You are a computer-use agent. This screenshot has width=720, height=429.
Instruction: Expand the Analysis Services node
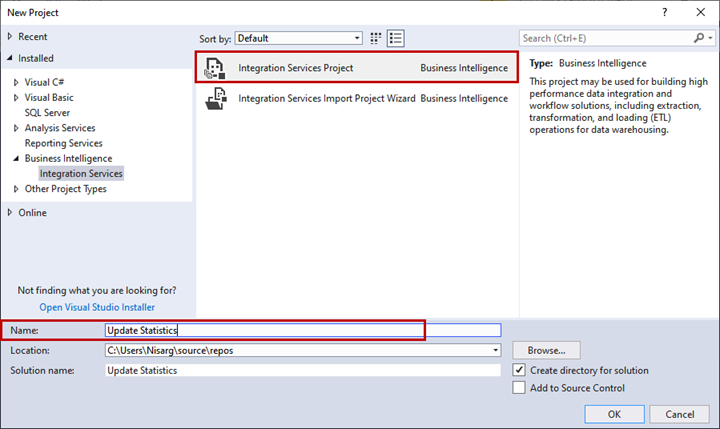click(16, 128)
